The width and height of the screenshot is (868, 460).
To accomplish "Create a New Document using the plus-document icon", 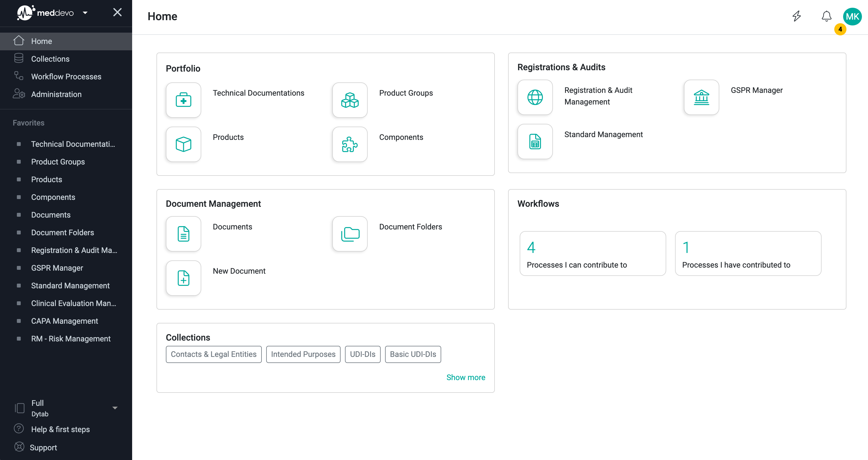I will point(183,278).
